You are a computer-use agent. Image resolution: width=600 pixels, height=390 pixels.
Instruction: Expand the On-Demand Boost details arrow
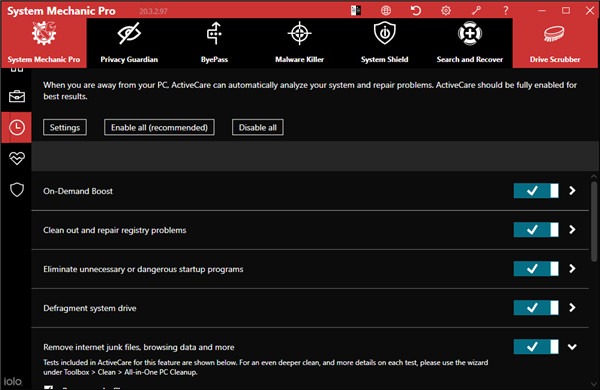click(572, 191)
